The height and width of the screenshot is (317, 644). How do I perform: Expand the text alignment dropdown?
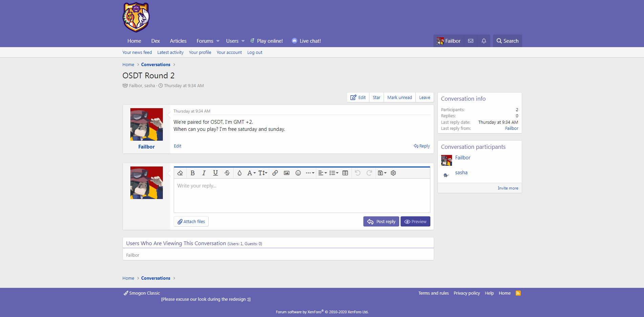click(322, 173)
